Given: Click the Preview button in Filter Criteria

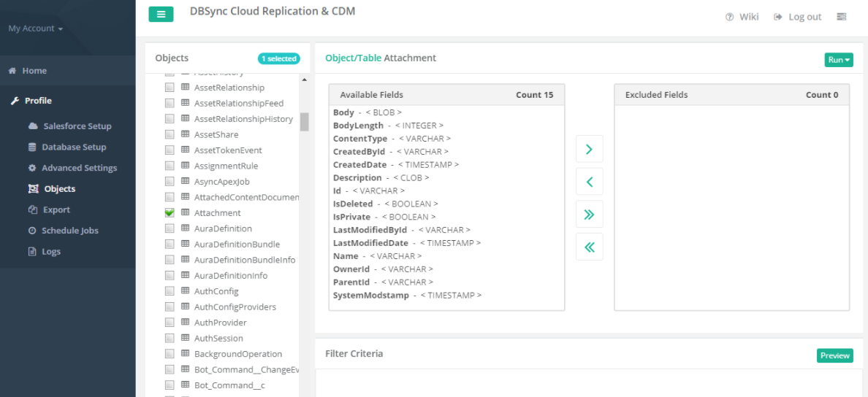Looking at the screenshot, I should [834, 355].
